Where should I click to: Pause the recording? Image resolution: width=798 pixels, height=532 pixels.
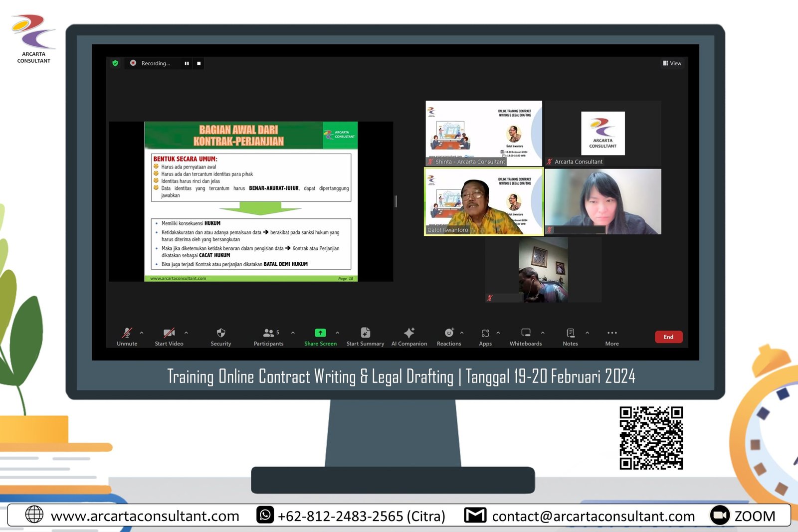click(187, 63)
